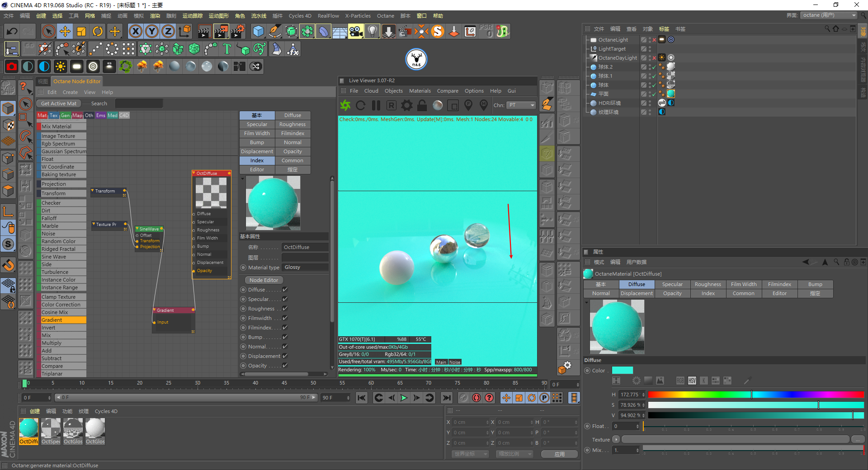The image size is (868, 470).
Task: Pause the Live Viewer render
Action: point(376,105)
